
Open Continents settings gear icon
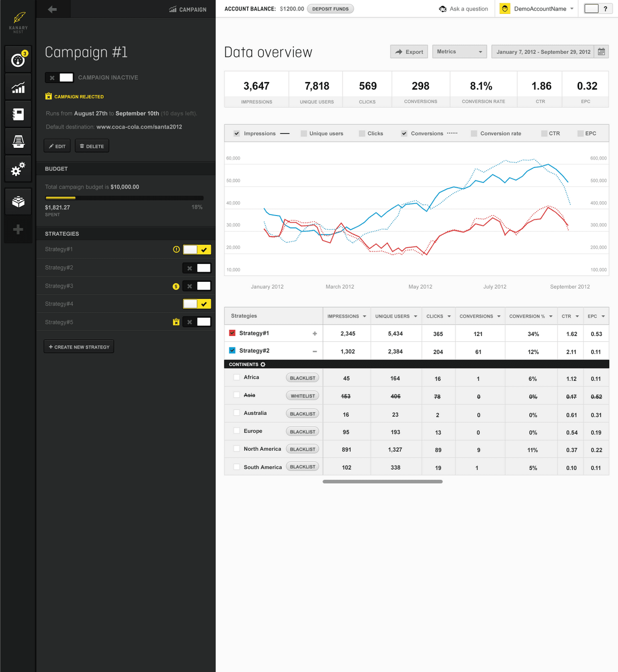263,365
